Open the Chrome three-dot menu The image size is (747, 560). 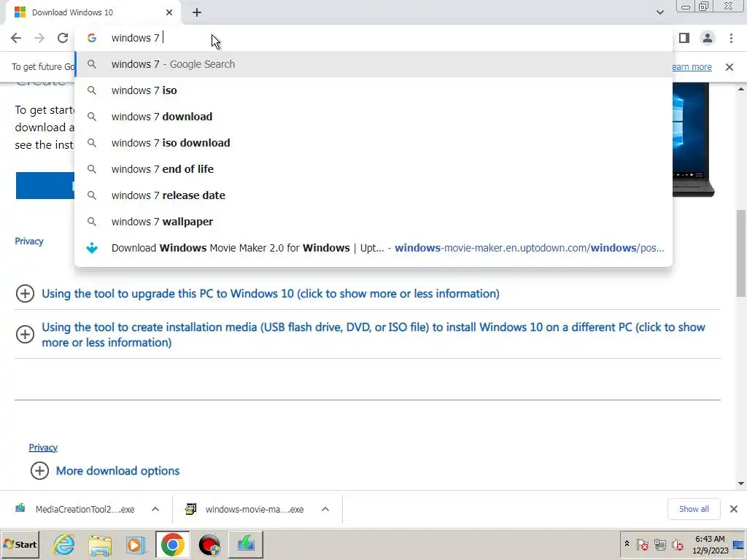coord(731,38)
